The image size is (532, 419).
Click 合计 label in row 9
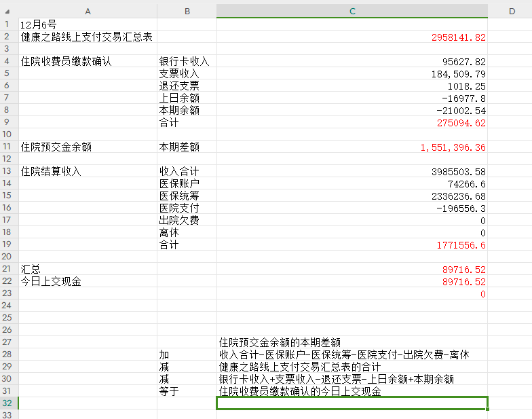[x=168, y=122]
